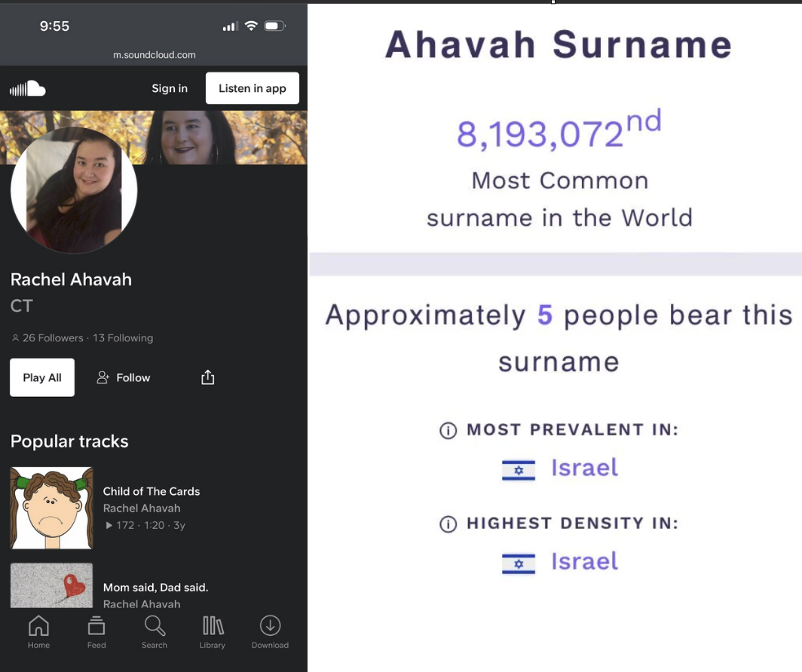Click the info icon beside Most Prevalent In
The width and height of the screenshot is (802, 672).
448,430
